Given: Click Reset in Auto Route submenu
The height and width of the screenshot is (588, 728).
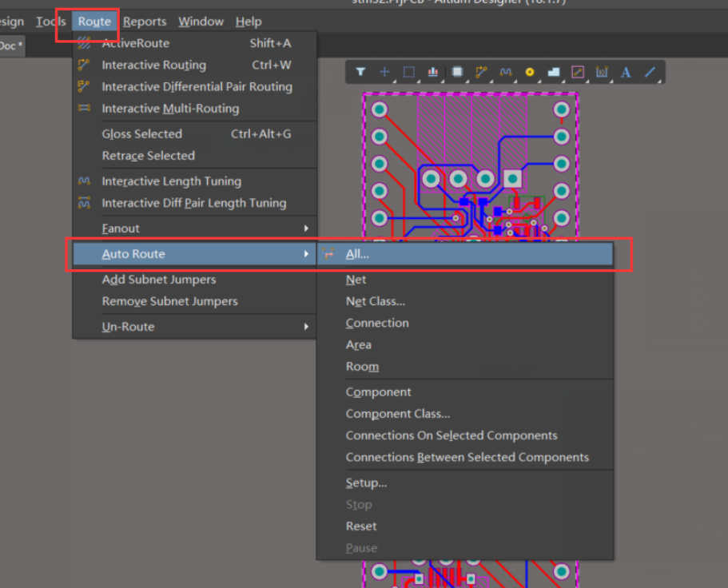Looking at the screenshot, I should 465,526.
